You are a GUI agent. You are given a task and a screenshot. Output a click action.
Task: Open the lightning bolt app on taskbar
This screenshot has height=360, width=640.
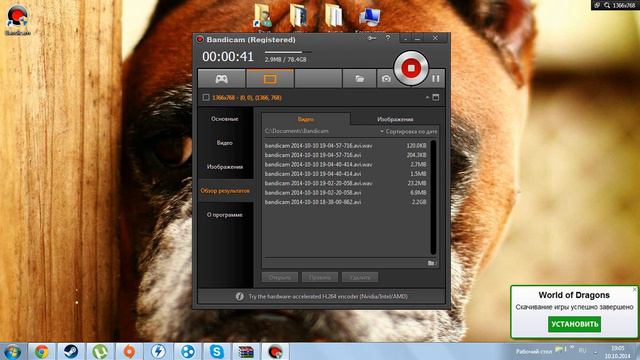pyautogui.click(x=158, y=351)
